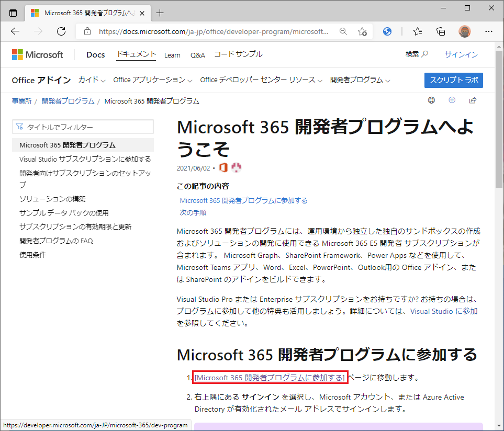Open browser Settings and more menu
Screen dimensions: 504x431
(x=489, y=31)
